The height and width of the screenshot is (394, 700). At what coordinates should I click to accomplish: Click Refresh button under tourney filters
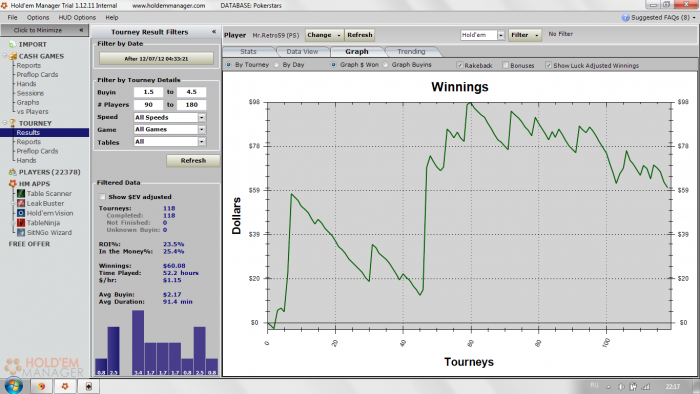coord(193,161)
